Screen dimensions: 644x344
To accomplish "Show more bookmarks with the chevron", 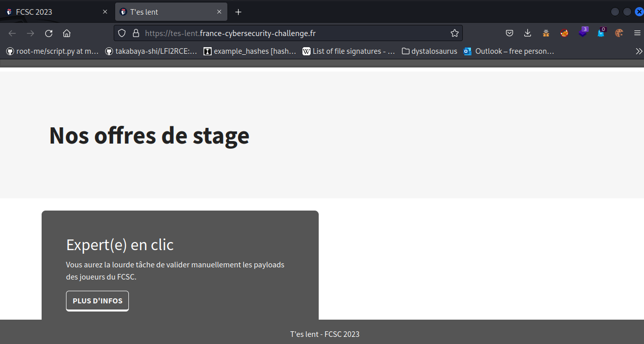I will click(x=638, y=51).
